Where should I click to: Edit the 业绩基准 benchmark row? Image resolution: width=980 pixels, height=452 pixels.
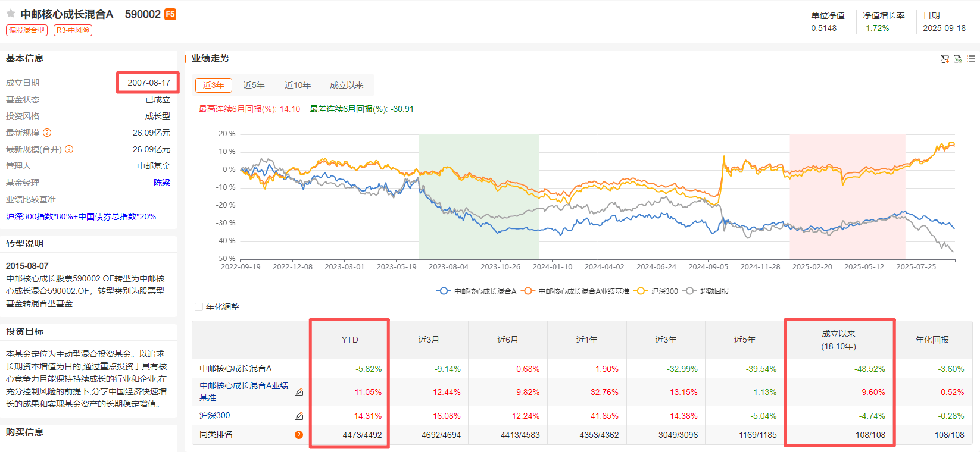[x=299, y=392]
